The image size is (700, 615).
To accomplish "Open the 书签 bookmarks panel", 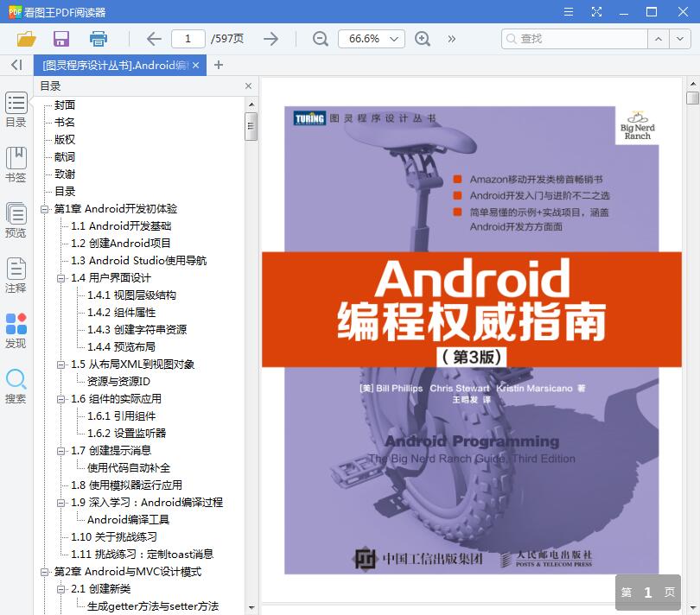I will [16, 164].
